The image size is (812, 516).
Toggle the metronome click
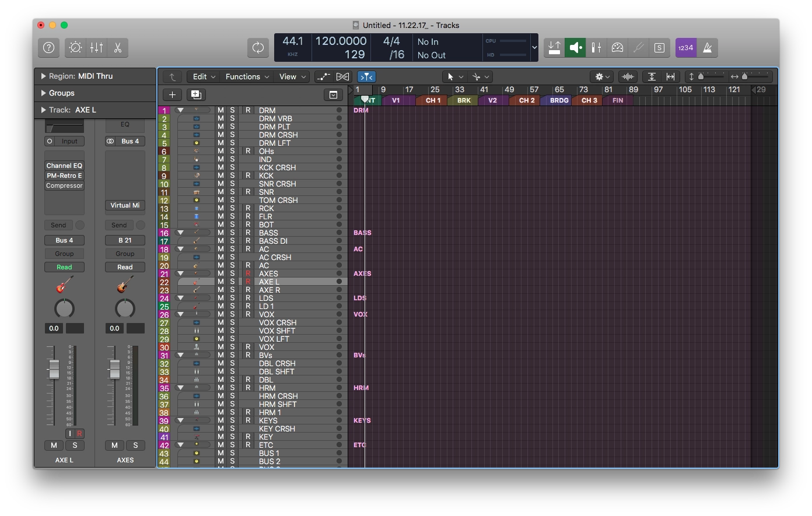(707, 48)
